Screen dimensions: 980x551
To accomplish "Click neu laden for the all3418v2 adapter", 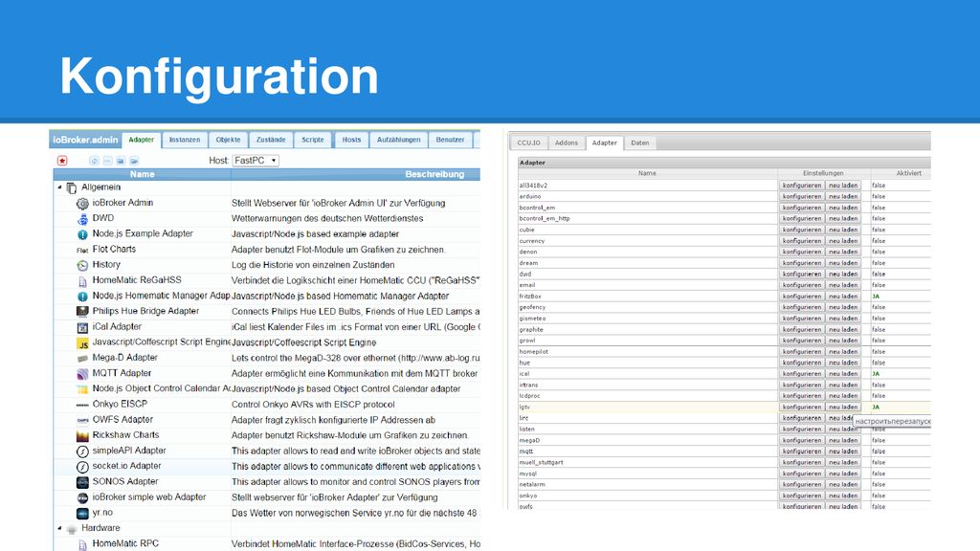I will point(843,186).
